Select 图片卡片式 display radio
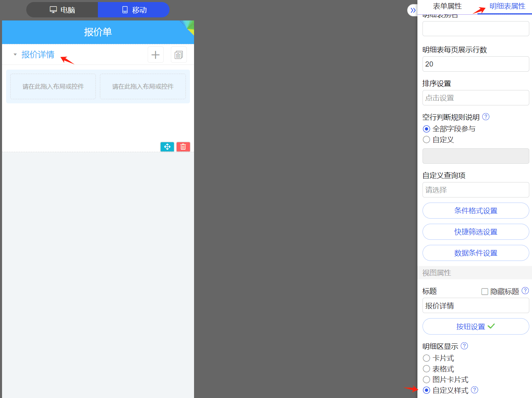The width and height of the screenshot is (532, 398). tap(426, 380)
